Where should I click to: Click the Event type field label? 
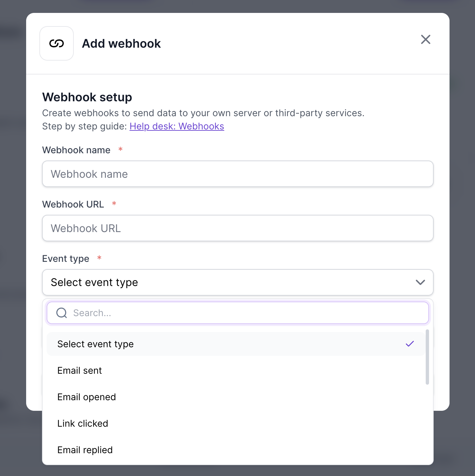pyautogui.click(x=66, y=259)
